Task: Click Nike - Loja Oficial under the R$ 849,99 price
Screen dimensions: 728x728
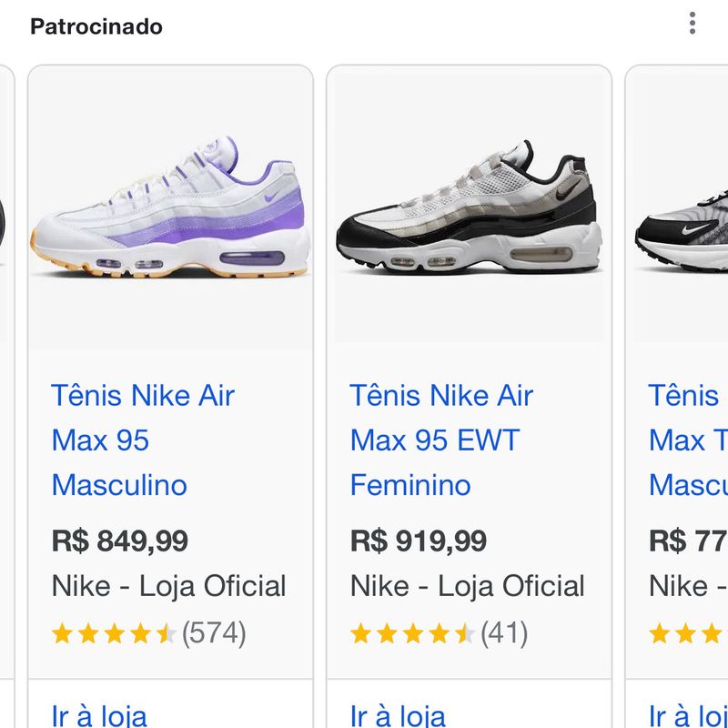Action: coord(169,586)
